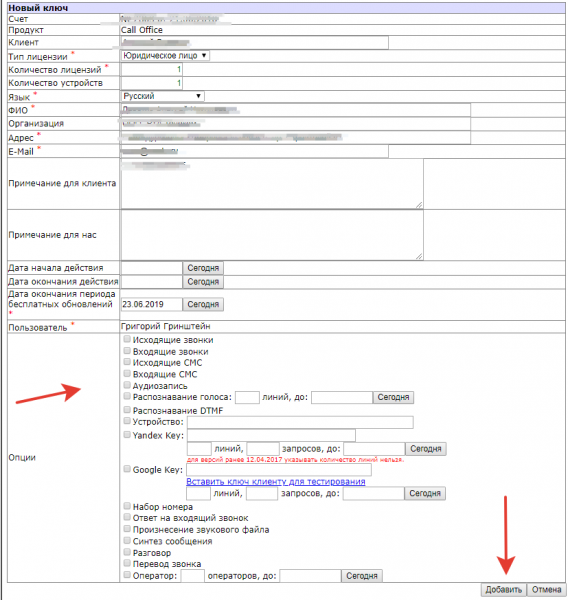Click Google Key линий count field

click(198, 493)
